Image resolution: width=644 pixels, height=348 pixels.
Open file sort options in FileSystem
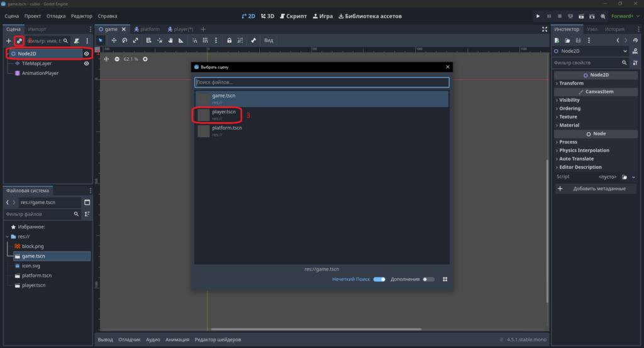tap(87, 214)
